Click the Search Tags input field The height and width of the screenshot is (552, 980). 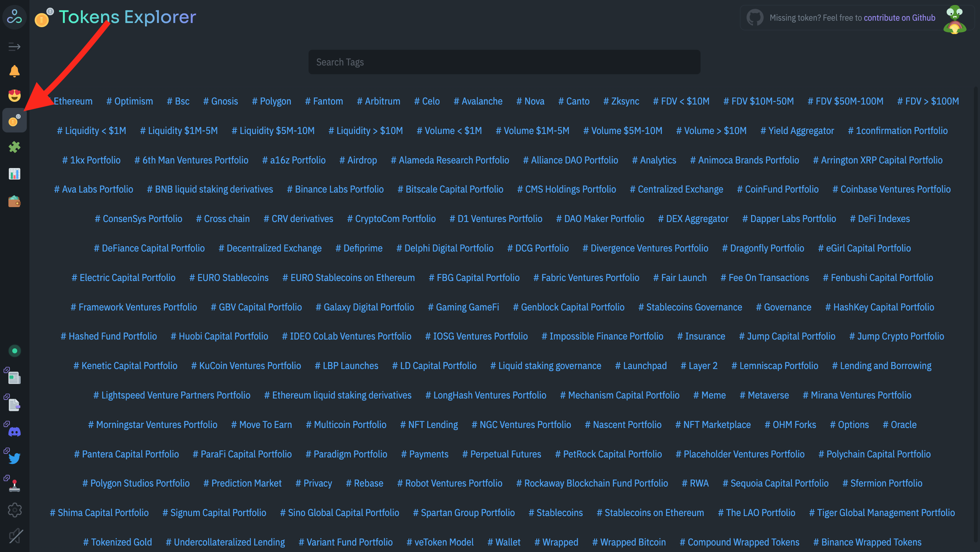pyautogui.click(x=504, y=62)
